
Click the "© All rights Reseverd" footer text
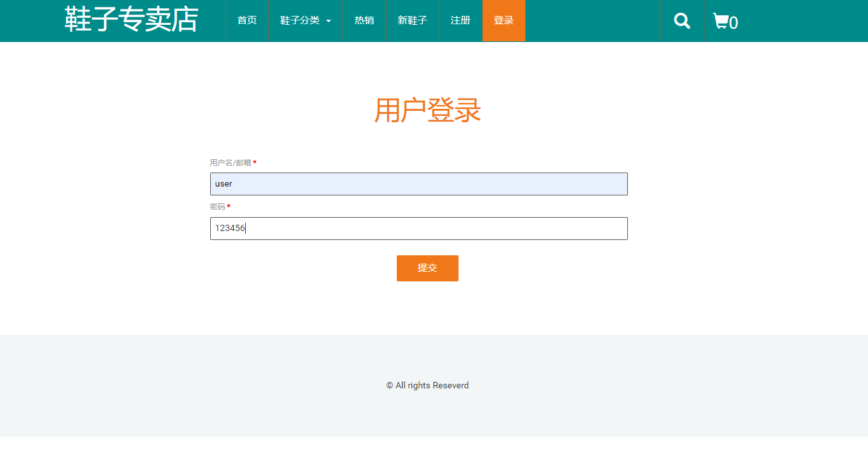click(x=427, y=385)
